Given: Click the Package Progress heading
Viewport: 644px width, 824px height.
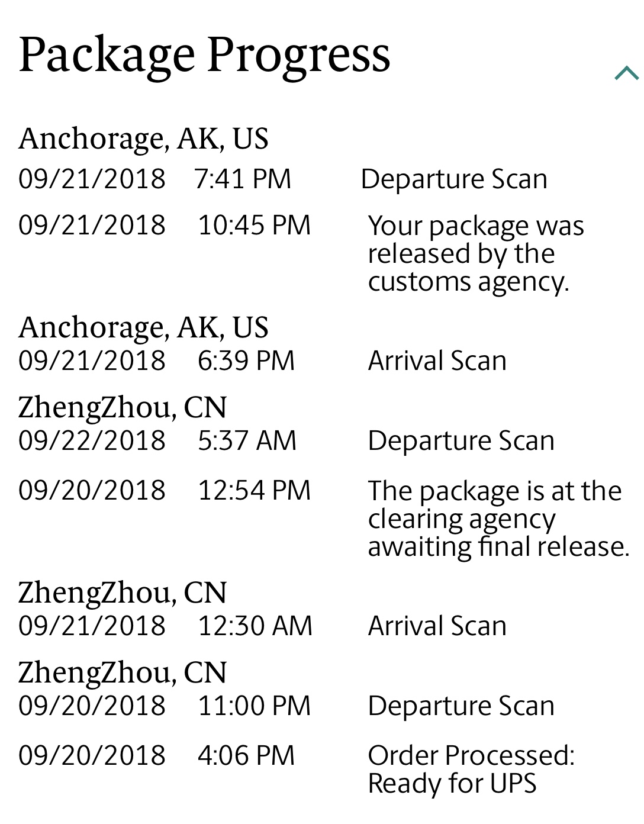Looking at the screenshot, I should click(204, 54).
